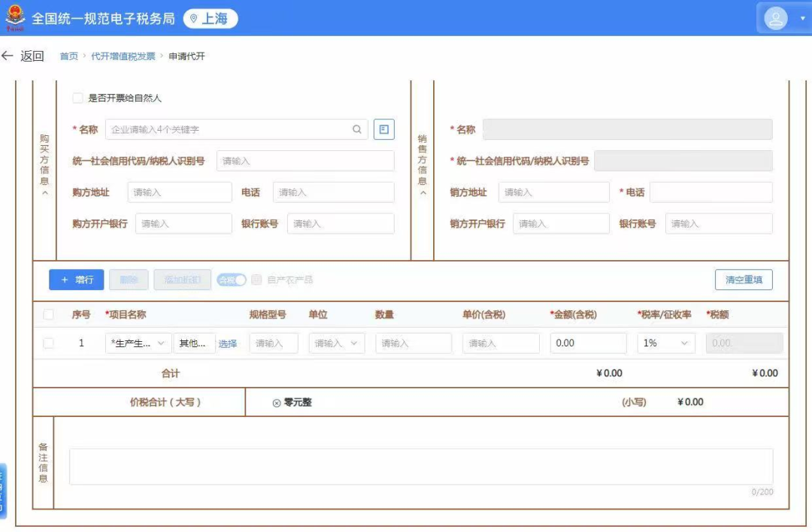
Task: Click the blue side tab at left edge
Action: click(3, 491)
